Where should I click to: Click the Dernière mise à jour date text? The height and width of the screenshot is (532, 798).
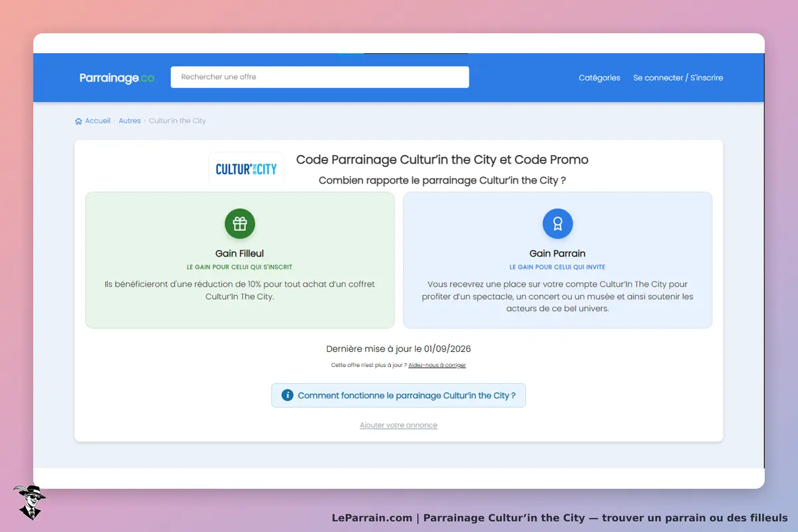click(398, 348)
